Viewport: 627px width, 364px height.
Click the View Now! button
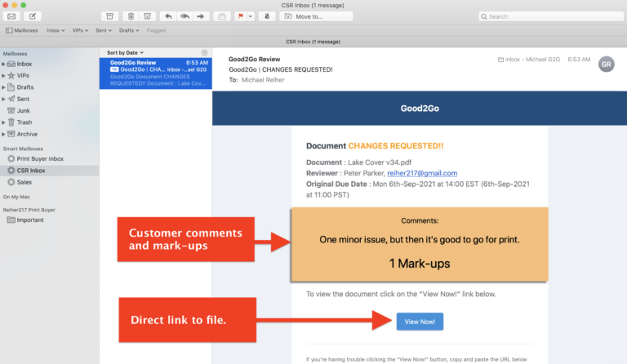420,322
